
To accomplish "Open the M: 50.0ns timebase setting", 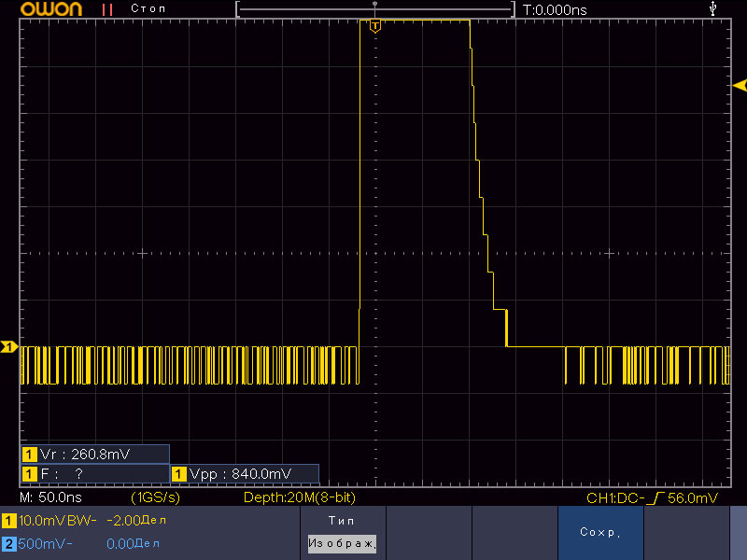I will coord(51,498).
